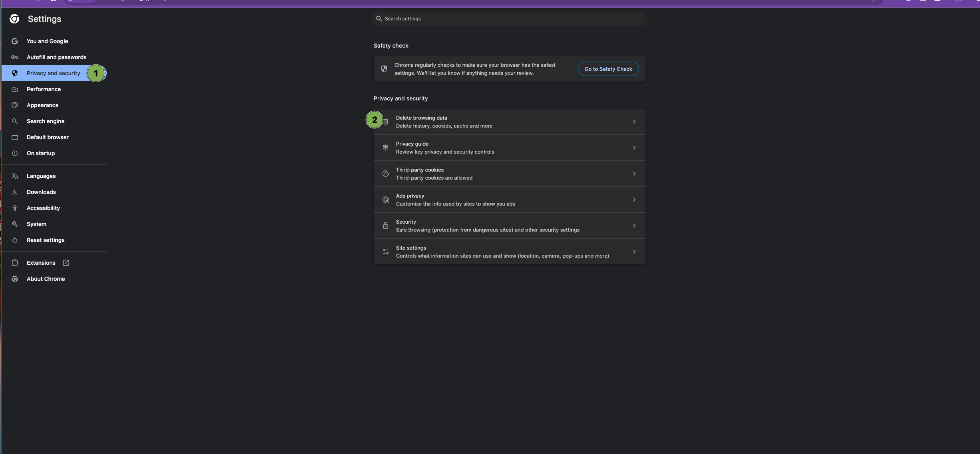Click the Go to Safety Check button
This screenshot has height=454, width=980.
click(608, 69)
